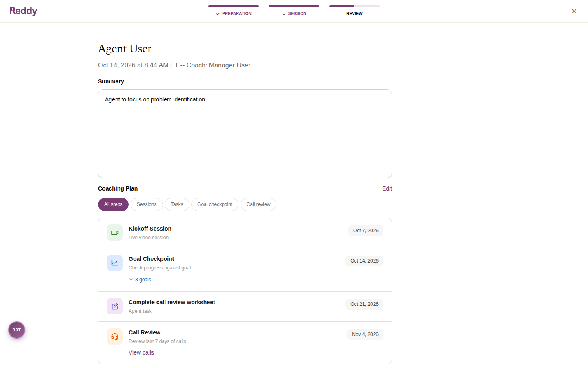Screen dimensions: 588x368
Task: Expand the 3 goals list
Action: pos(140,280)
